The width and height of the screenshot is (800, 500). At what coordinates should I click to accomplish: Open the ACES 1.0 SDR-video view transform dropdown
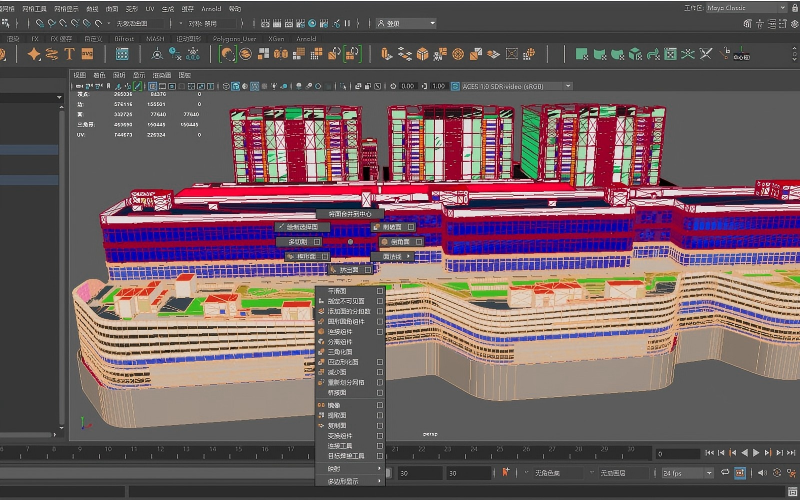tap(516, 86)
